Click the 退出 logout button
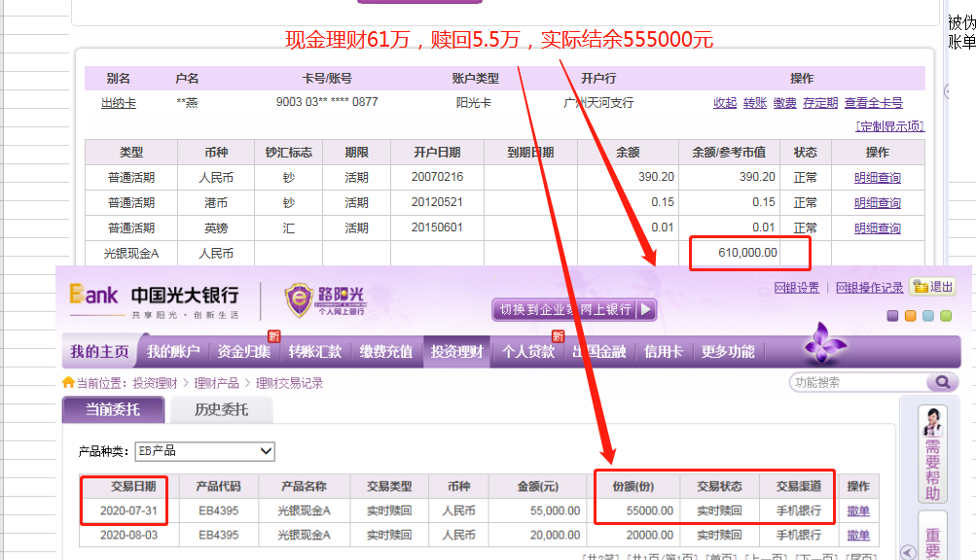Viewport: 976px width, 560px height. pyautogui.click(x=932, y=287)
